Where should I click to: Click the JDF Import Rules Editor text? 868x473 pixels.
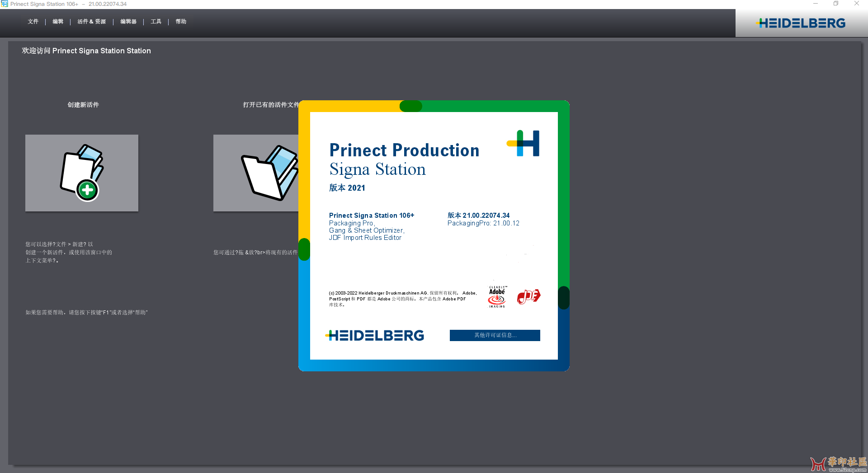click(x=365, y=238)
